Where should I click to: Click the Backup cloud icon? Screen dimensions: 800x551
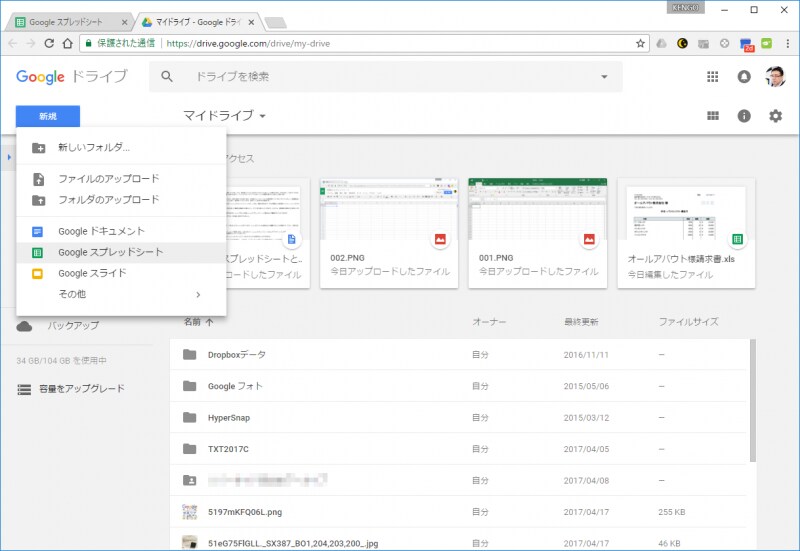point(24,326)
